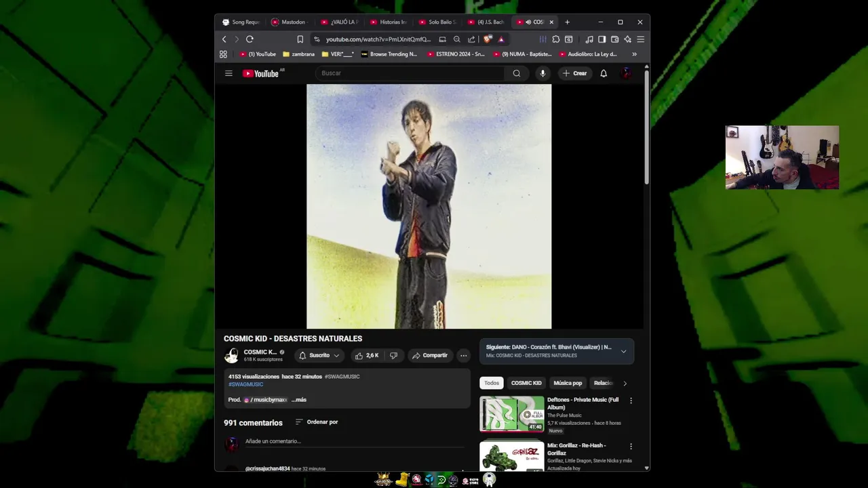Viewport: 868px width, 488px height.
Task: Open Suscrito notification dropdown
Action: coord(320,355)
